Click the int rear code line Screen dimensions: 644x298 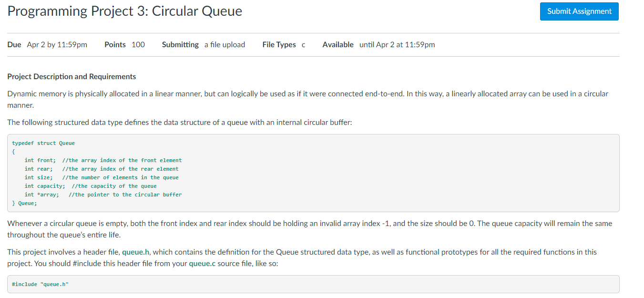click(x=102, y=169)
